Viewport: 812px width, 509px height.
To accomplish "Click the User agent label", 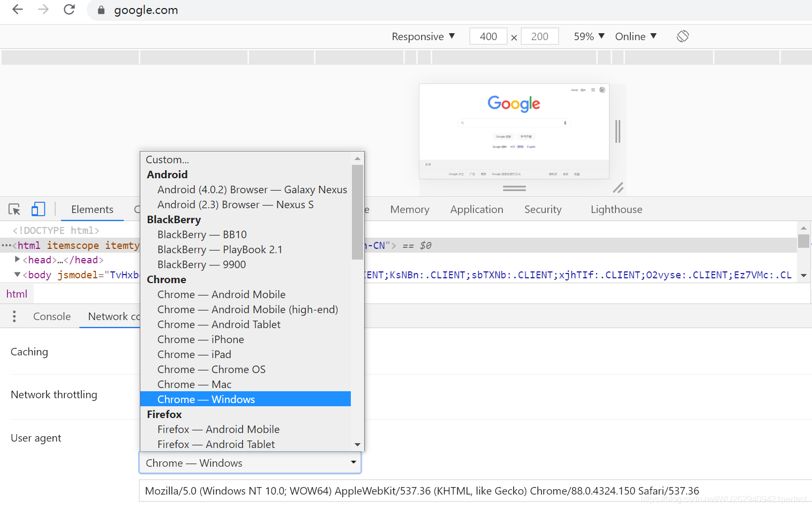I will click(x=36, y=438).
